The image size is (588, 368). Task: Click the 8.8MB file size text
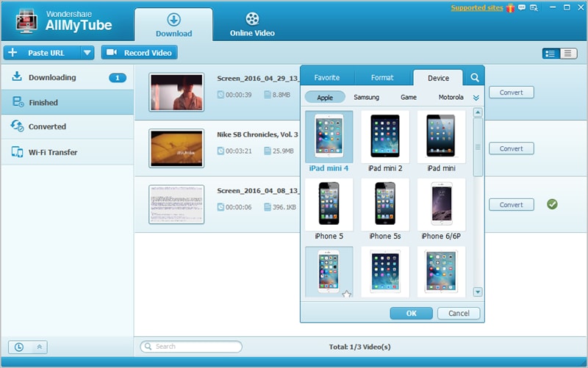[x=282, y=95]
